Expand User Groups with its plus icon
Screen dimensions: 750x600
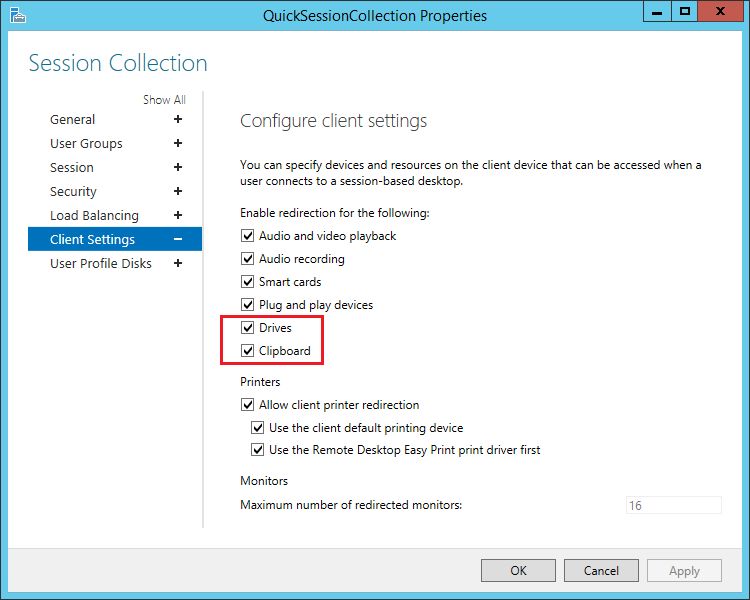click(x=178, y=143)
